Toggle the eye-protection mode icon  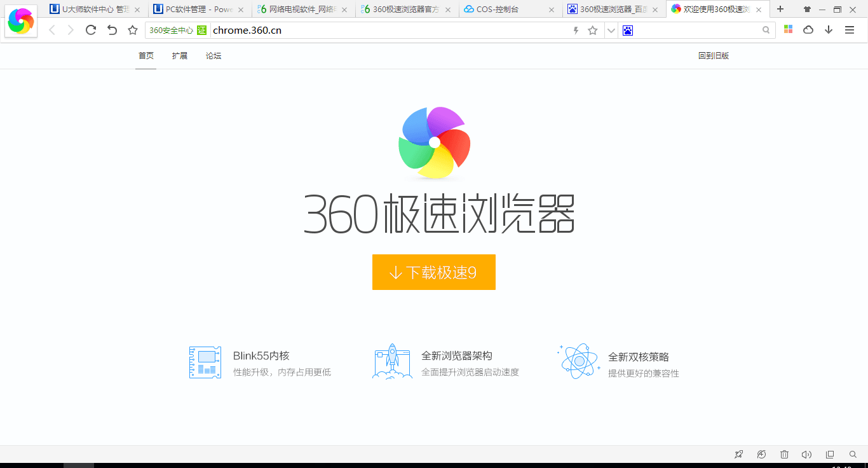coord(761,454)
